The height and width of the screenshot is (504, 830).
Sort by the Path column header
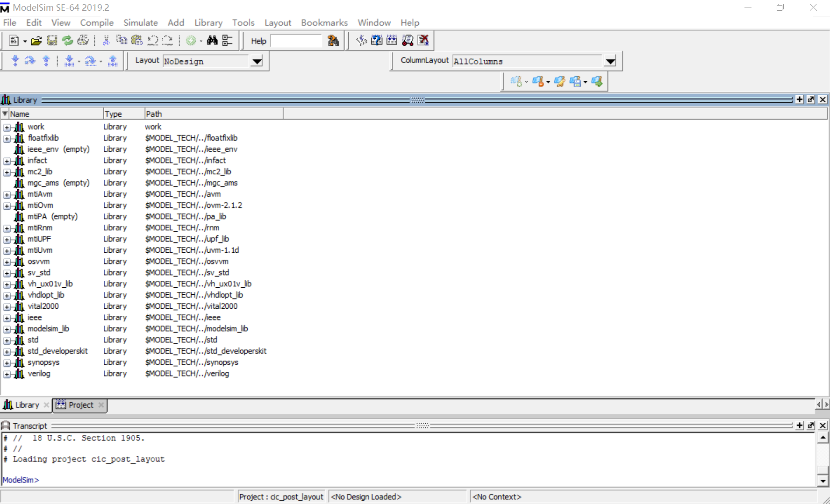214,114
